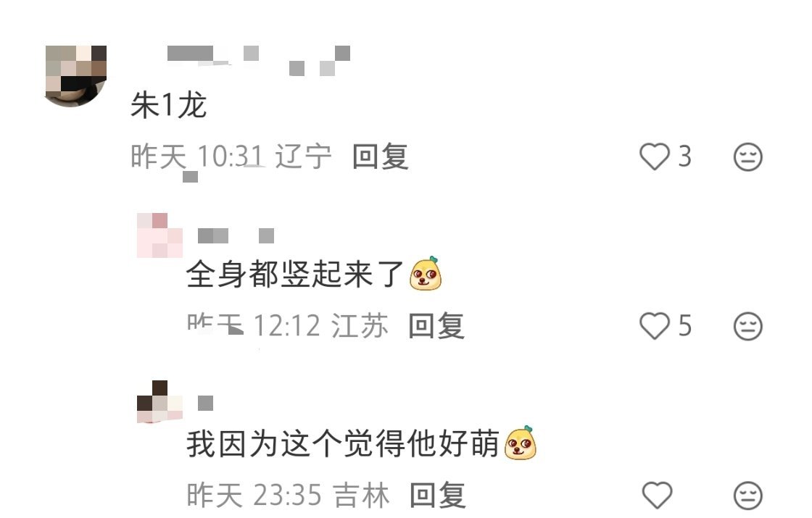
Task: Click 回复 next to 12:12 江苏
Action: [x=436, y=325]
